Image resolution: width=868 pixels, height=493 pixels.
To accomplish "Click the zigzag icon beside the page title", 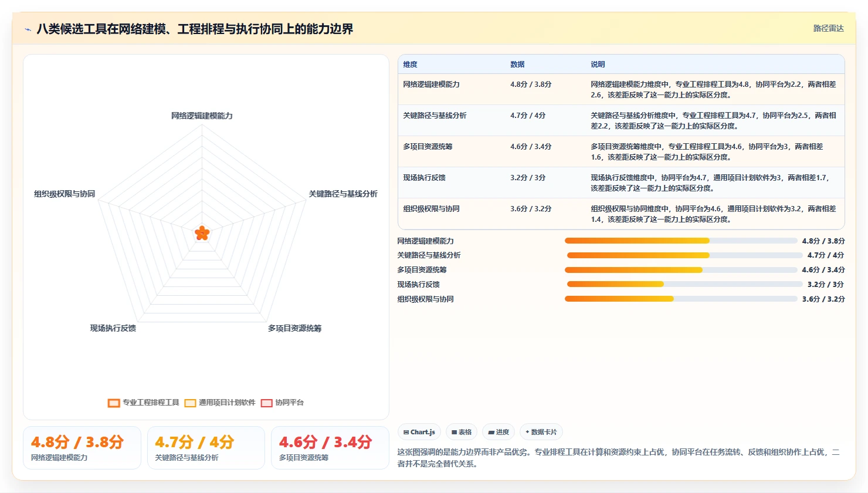I will pos(28,29).
